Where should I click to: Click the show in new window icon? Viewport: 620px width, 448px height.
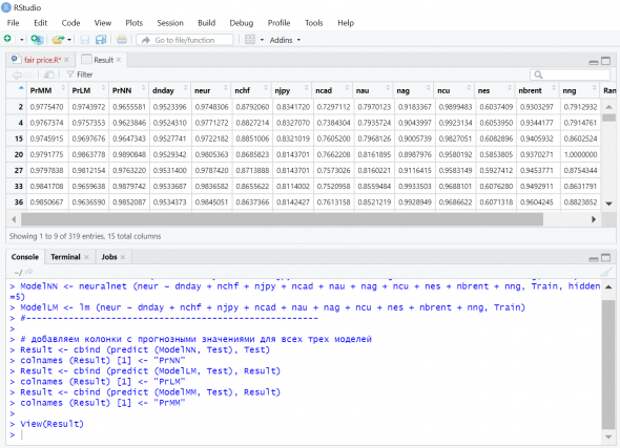point(49,75)
